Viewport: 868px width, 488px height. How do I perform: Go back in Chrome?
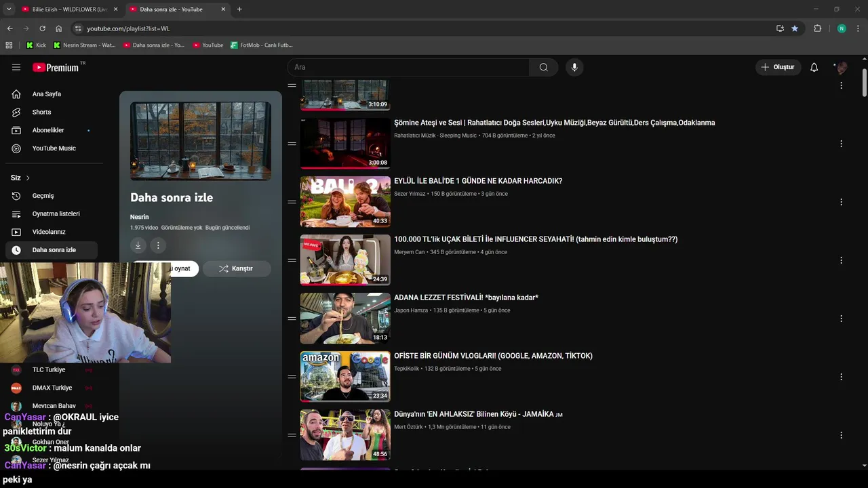pyautogui.click(x=9, y=28)
